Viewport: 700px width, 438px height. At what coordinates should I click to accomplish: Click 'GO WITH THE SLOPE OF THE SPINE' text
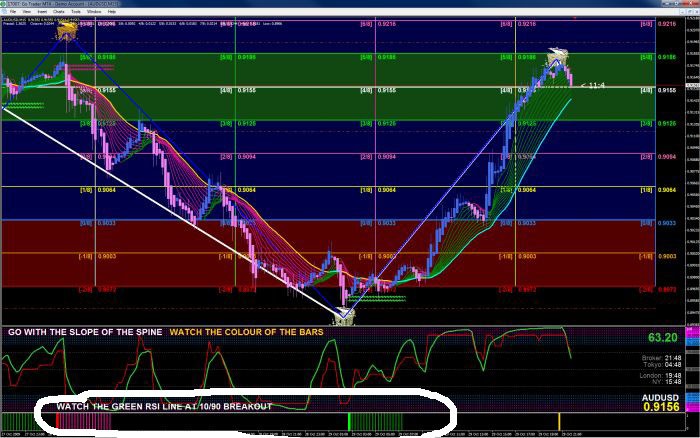click(x=85, y=332)
